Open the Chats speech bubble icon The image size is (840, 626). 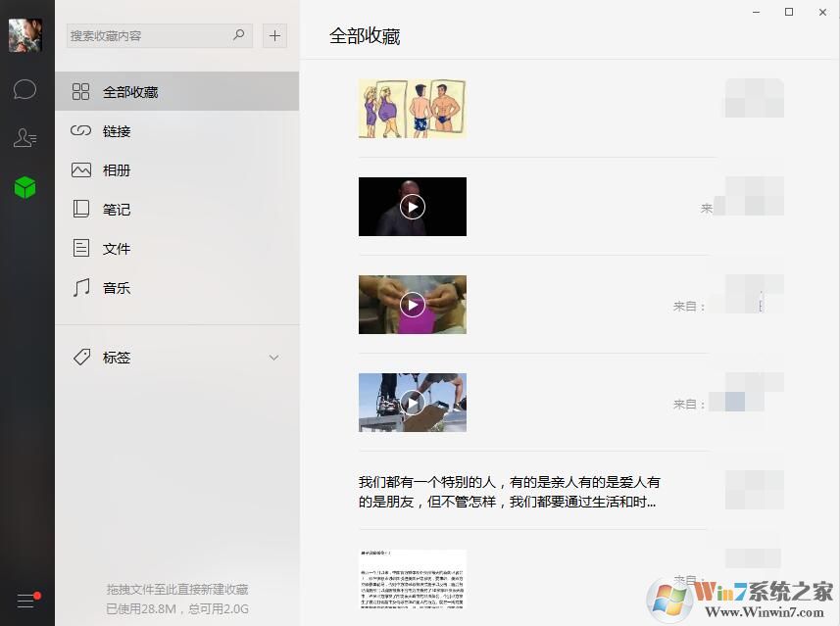tap(25, 90)
